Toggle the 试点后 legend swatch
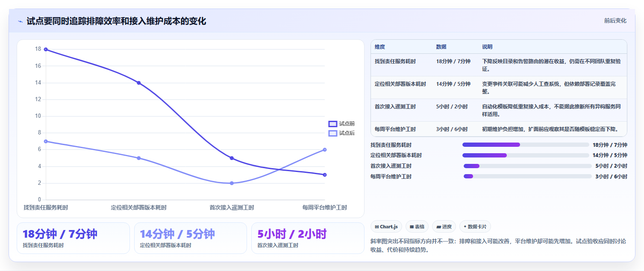644x271 pixels. (x=332, y=133)
